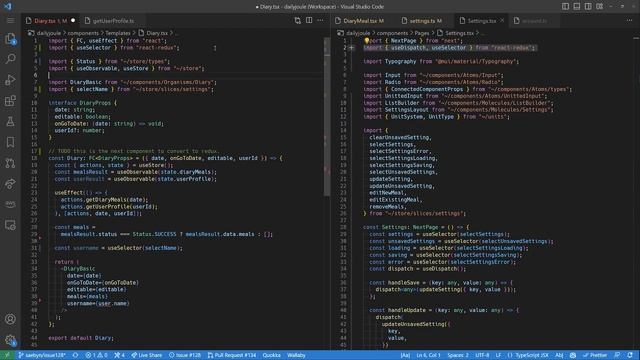This screenshot has width=640, height=360.
Task: Start Live Share from status bar
Action: [147, 355]
